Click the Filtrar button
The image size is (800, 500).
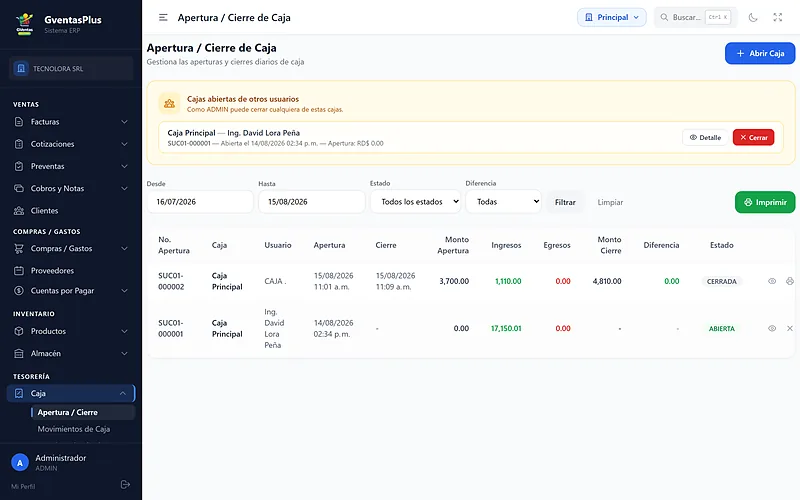565,202
